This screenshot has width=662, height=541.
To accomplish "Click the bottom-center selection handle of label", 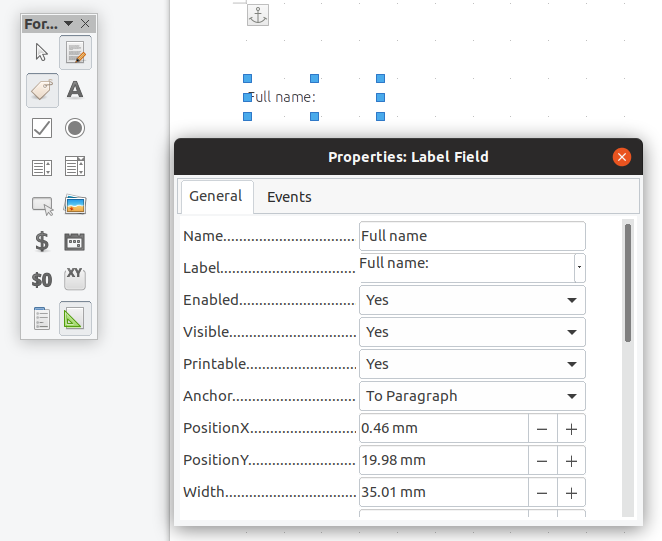I will (x=315, y=116).
